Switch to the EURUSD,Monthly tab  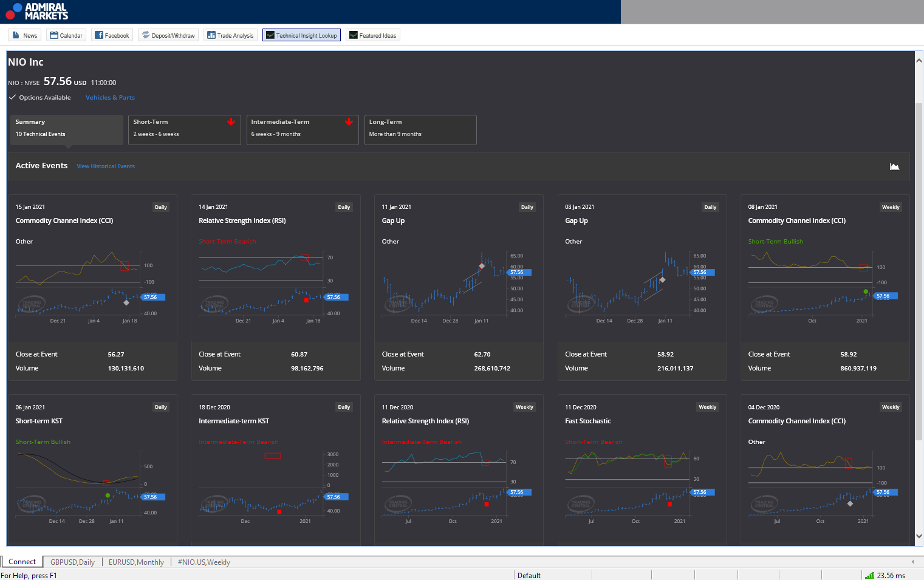coord(136,562)
